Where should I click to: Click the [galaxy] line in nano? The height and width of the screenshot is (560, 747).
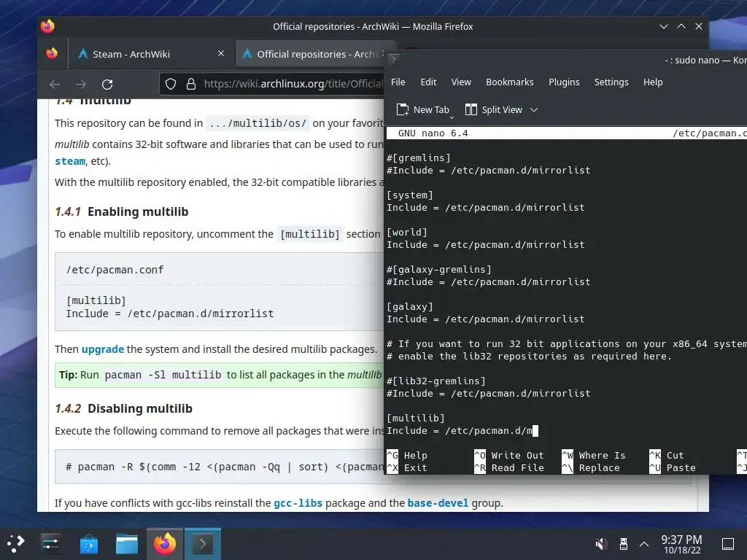click(x=410, y=307)
